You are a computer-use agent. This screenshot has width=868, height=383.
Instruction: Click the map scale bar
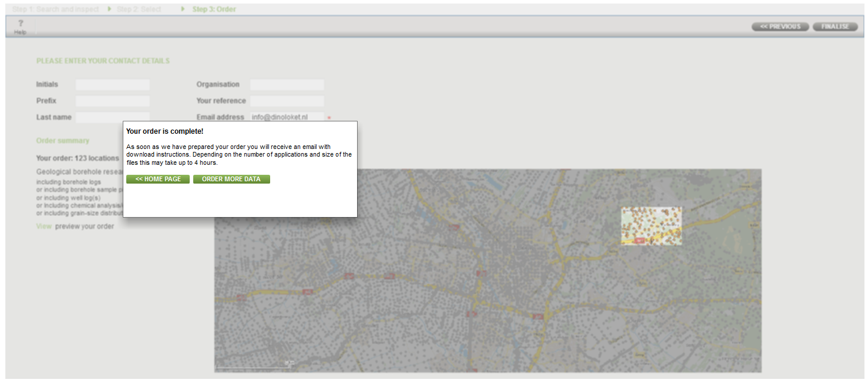pos(253,367)
